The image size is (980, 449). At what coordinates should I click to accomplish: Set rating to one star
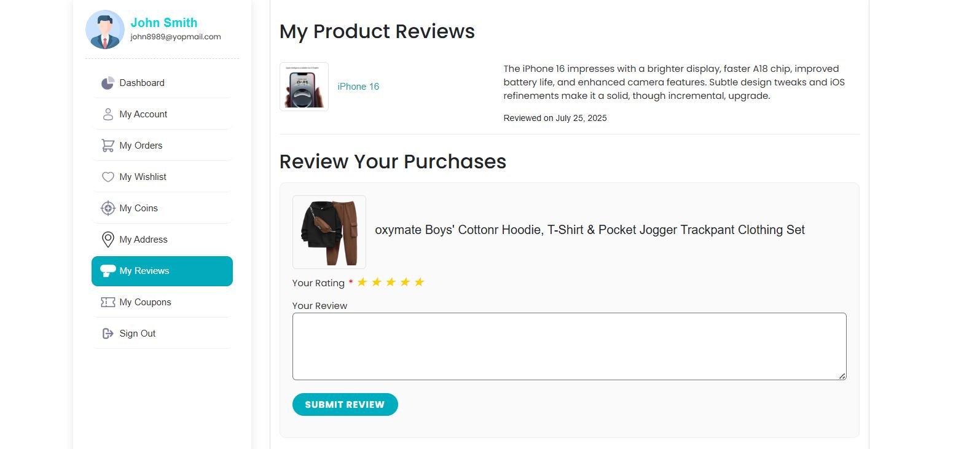tap(362, 282)
